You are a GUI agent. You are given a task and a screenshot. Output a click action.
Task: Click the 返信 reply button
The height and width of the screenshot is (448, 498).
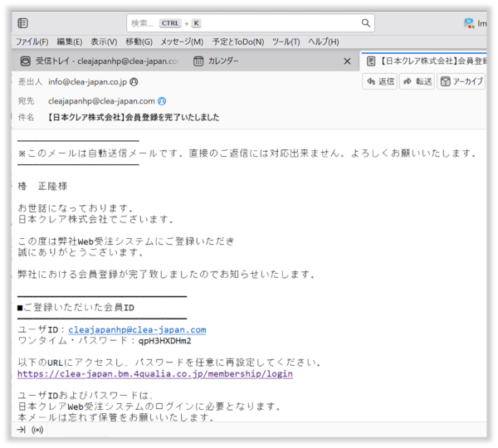[380, 81]
